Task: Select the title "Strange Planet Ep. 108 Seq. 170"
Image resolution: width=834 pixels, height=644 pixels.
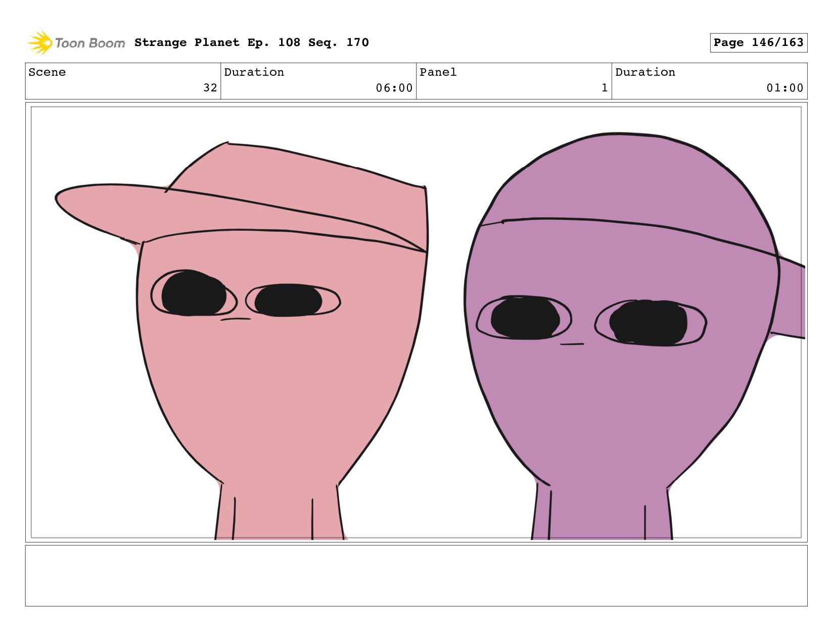Action: (x=252, y=42)
